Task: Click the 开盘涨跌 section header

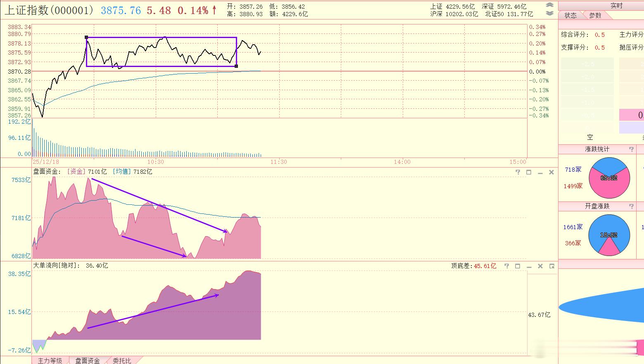Action: tap(597, 206)
